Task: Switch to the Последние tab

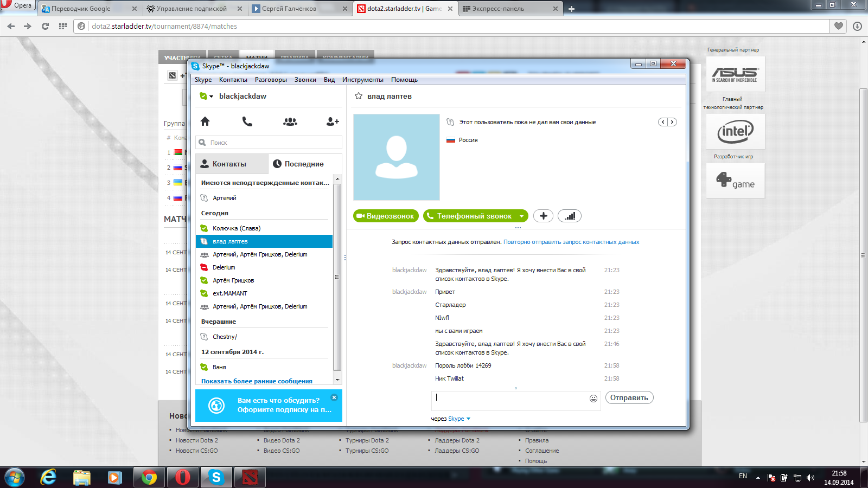Action: click(x=305, y=164)
